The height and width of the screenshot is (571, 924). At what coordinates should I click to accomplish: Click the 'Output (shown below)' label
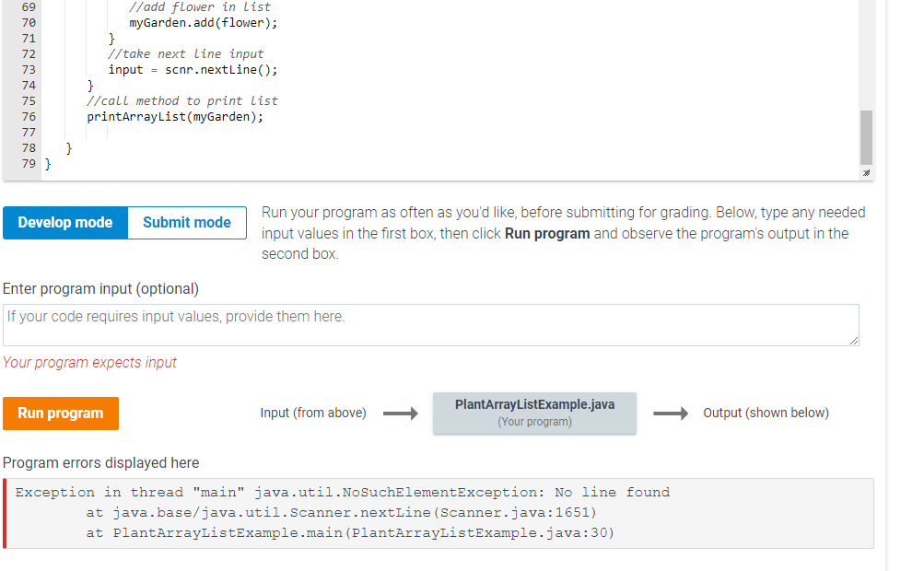coord(766,413)
